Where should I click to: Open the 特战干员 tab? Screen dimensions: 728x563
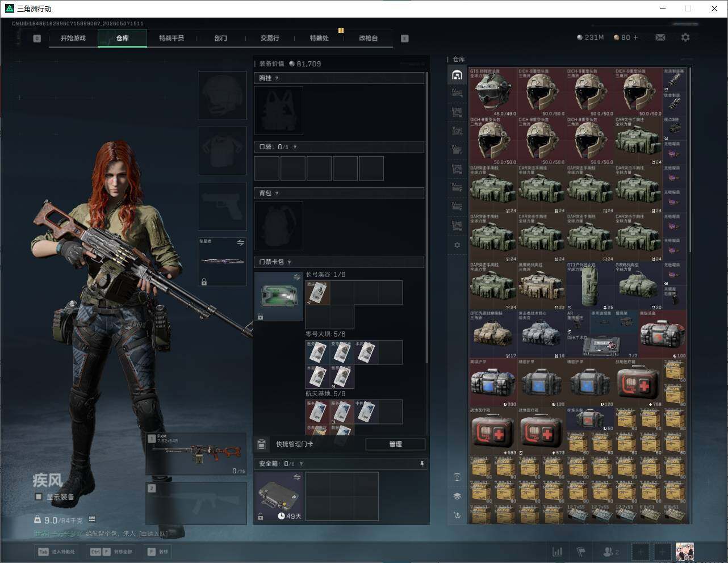coord(171,38)
